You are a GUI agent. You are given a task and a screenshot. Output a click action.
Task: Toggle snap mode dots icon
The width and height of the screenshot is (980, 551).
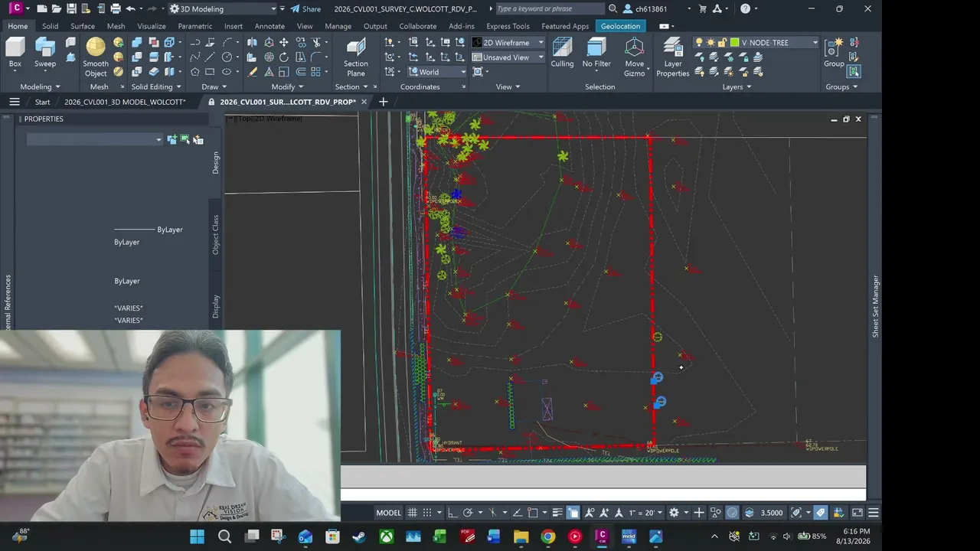pos(428,513)
